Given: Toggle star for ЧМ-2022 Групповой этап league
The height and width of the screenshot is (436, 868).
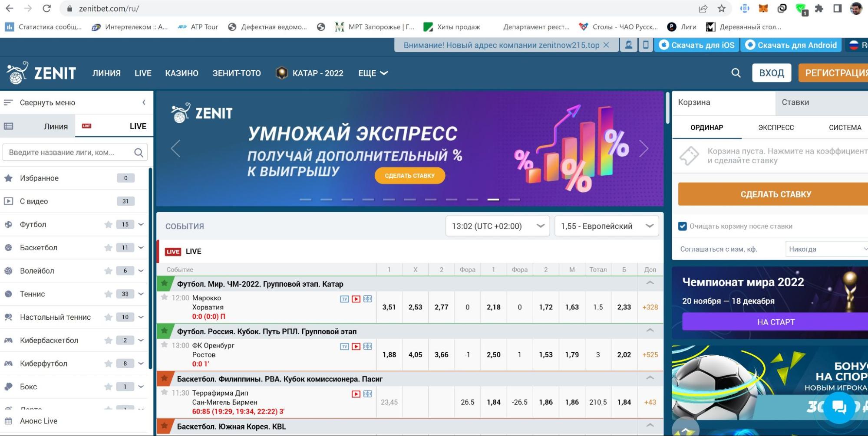Looking at the screenshot, I should coord(164,284).
